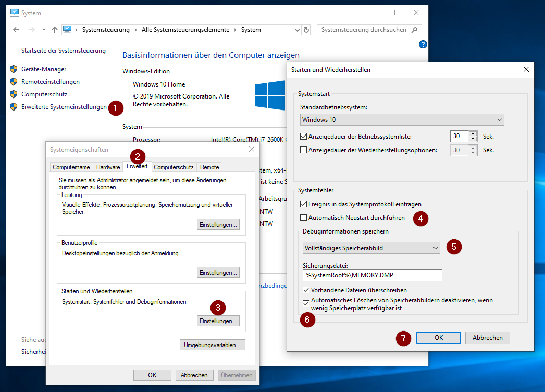
Task: Open Geräte-Manager link
Action: [x=44, y=69]
